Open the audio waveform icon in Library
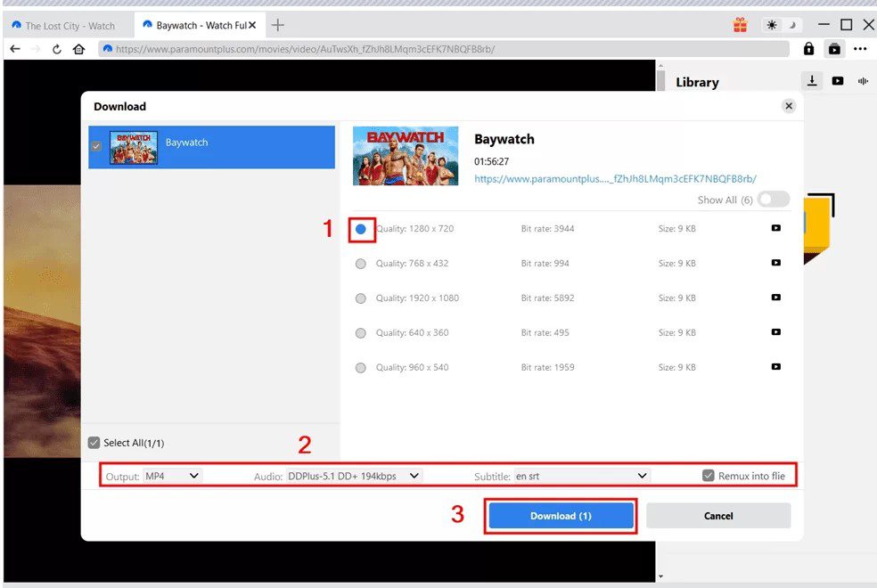 click(x=863, y=81)
